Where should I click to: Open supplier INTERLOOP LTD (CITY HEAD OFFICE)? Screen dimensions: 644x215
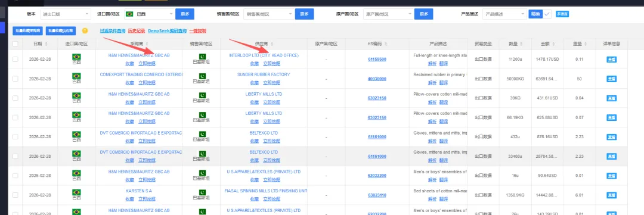click(x=264, y=55)
